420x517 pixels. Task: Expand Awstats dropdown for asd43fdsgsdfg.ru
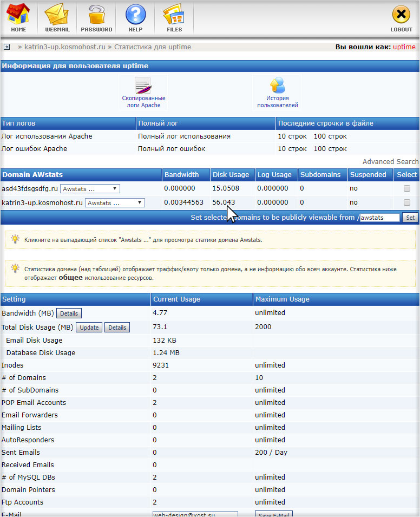(x=90, y=189)
